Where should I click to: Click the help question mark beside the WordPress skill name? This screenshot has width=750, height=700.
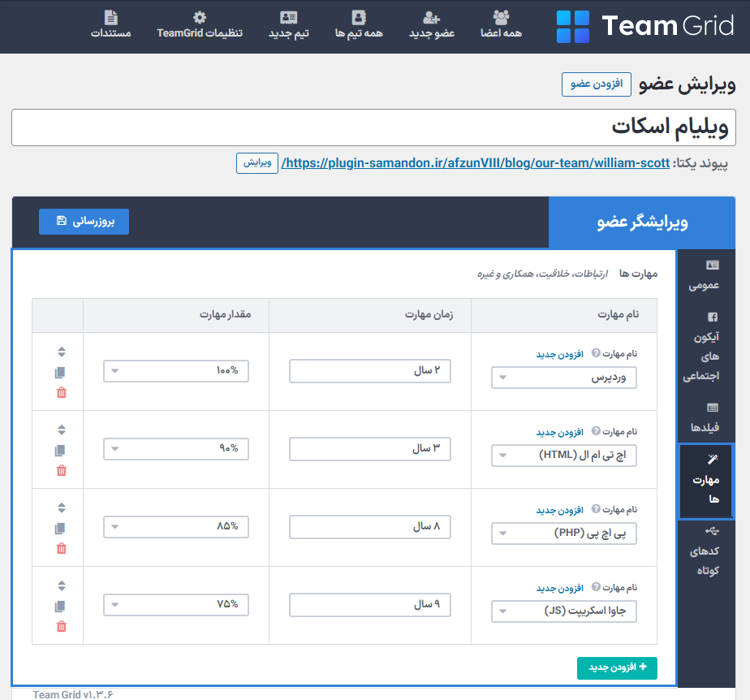[x=596, y=353]
